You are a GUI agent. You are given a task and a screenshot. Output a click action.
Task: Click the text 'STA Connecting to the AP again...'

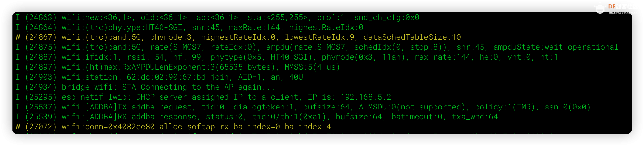198,87
